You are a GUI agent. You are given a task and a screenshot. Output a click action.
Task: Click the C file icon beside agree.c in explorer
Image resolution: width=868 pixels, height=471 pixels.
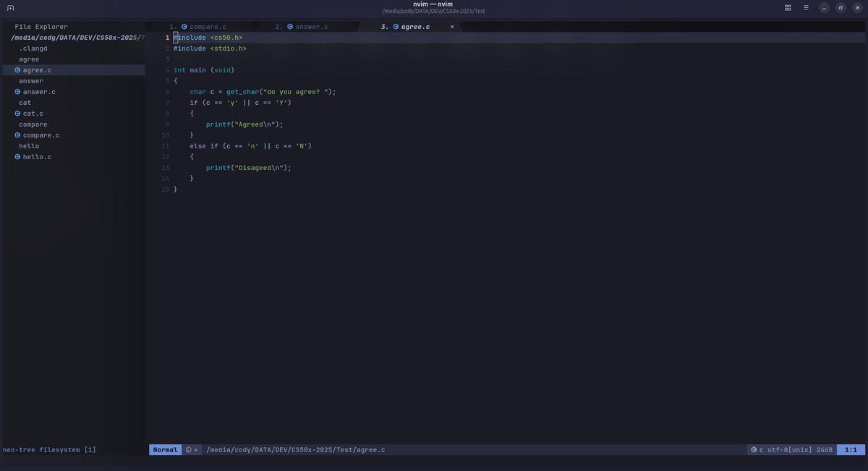click(17, 70)
